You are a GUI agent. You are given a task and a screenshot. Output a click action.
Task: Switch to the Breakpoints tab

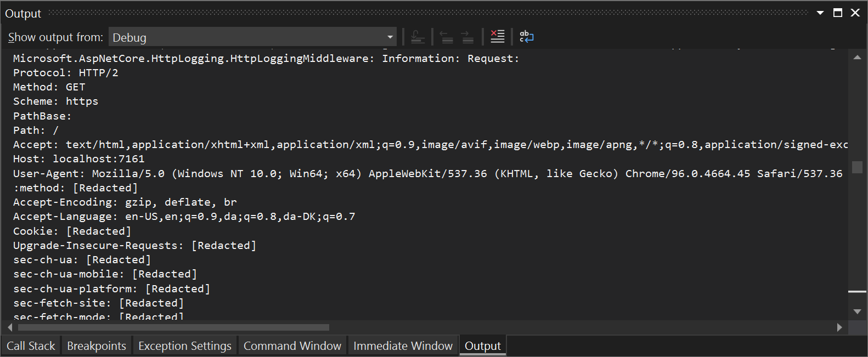[x=97, y=346]
